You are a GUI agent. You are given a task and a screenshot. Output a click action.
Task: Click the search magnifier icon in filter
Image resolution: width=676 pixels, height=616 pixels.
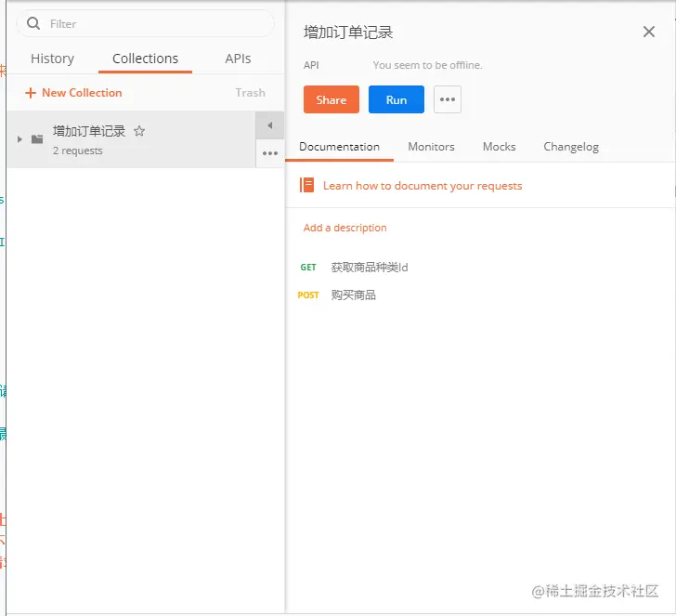pyautogui.click(x=33, y=23)
